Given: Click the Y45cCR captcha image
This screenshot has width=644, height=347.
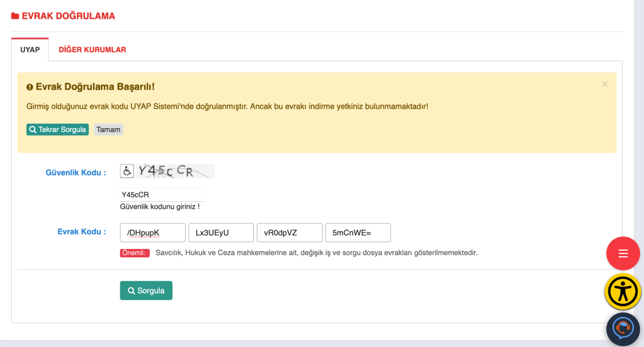Looking at the screenshot, I should tap(175, 171).
